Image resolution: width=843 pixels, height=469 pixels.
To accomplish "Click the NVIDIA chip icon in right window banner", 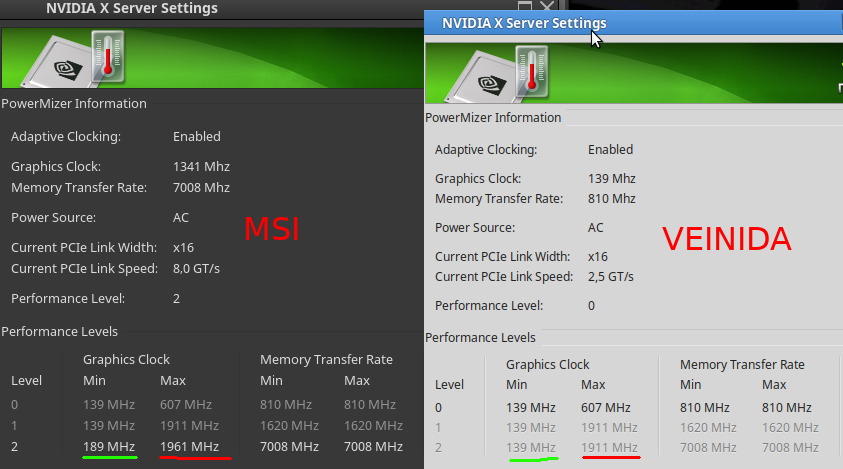I will [x=481, y=77].
